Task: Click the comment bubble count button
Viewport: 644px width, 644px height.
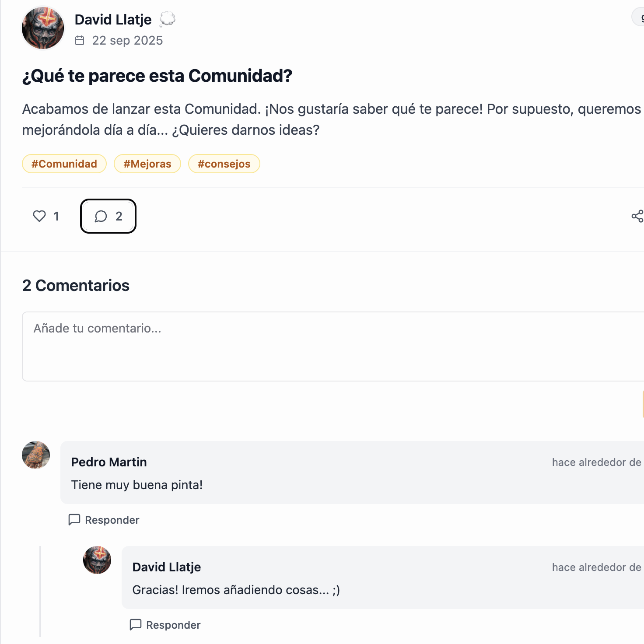Action: tap(108, 216)
